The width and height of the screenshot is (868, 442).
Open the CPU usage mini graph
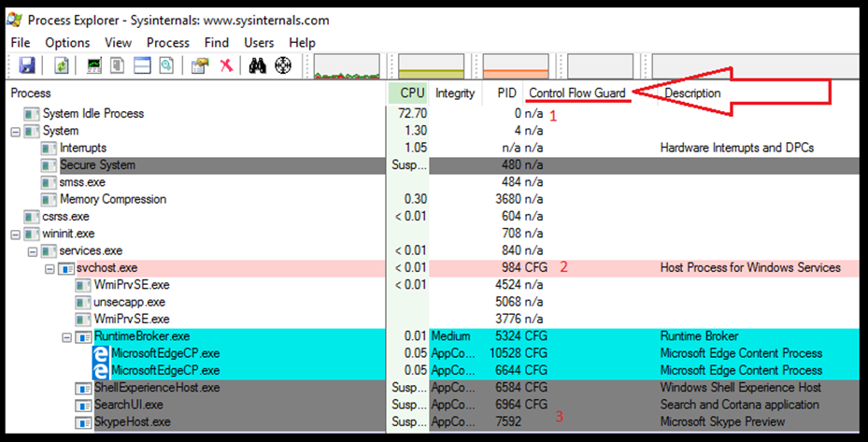pyautogui.click(x=347, y=66)
